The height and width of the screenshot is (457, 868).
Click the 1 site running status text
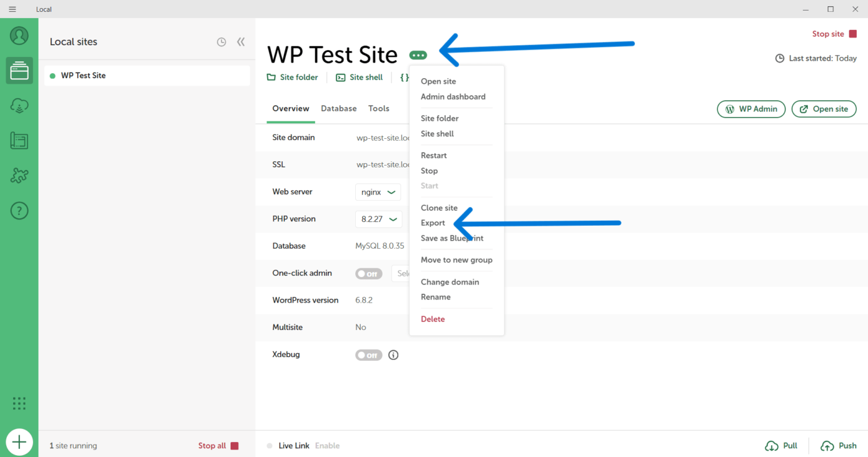(73, 446)
